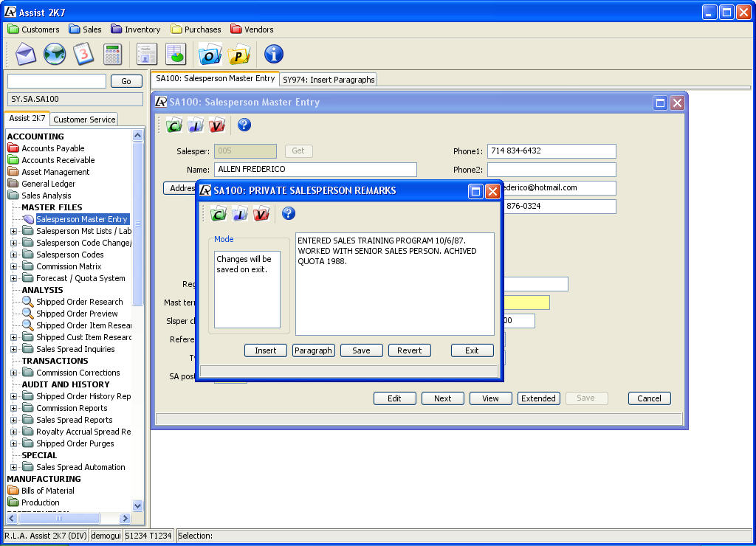Click blue I icon in Salesperson Master Entry

click(x=196, y=125)
